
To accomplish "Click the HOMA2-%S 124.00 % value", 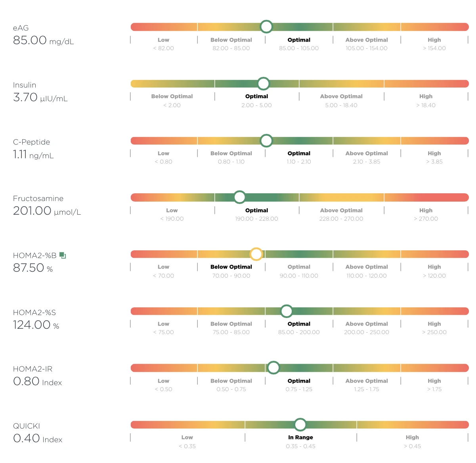I will 36,325.
